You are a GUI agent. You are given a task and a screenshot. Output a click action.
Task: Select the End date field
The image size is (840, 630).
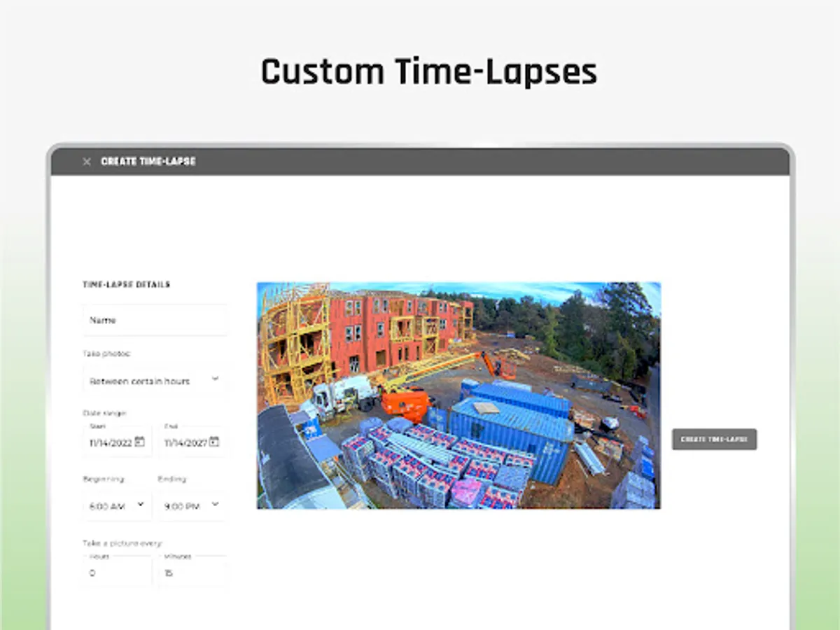coord(192,442)
